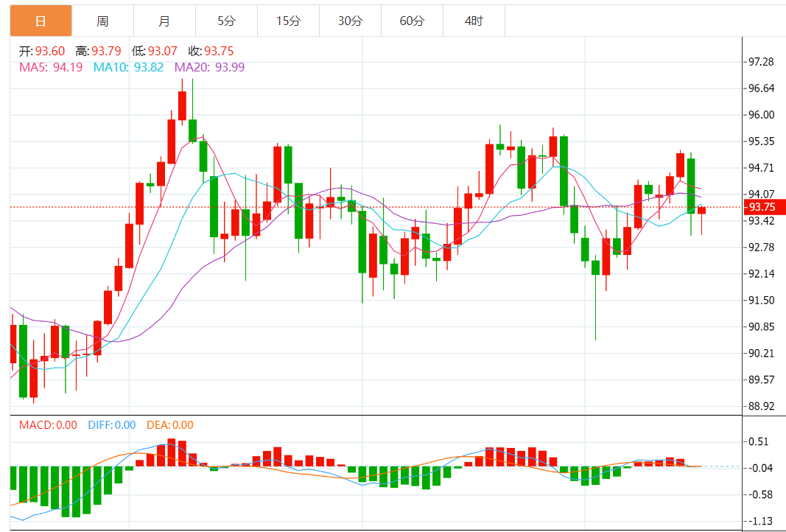Image resolution: width=786 pixels, height=532 pixels.
Task: Click the 92.78 price axis label
Action: (x=761, y=247)
